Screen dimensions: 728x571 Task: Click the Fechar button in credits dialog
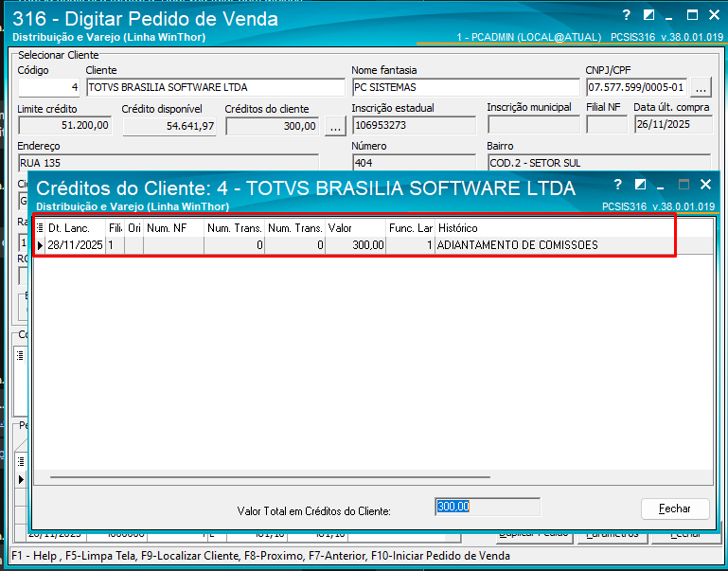pos(675,509)
